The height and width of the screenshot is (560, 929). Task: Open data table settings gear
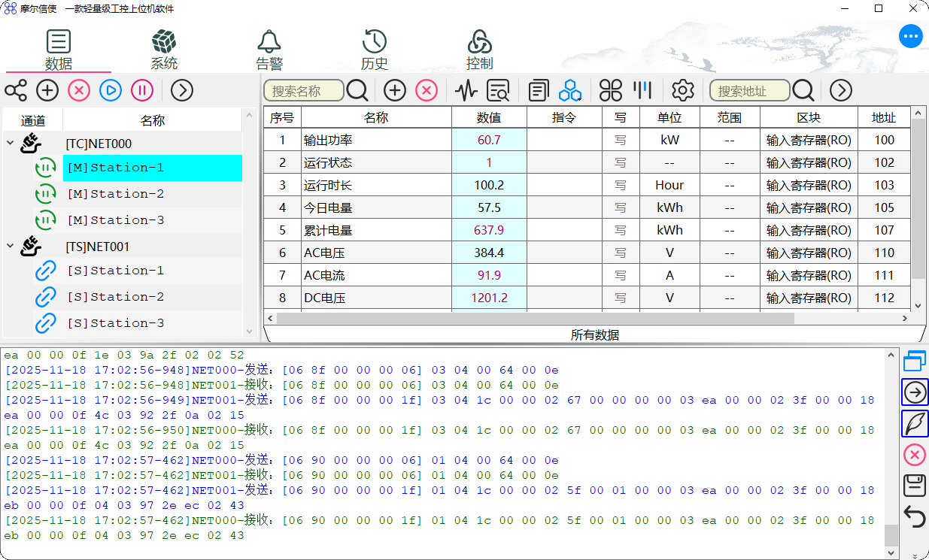(682, 91)
